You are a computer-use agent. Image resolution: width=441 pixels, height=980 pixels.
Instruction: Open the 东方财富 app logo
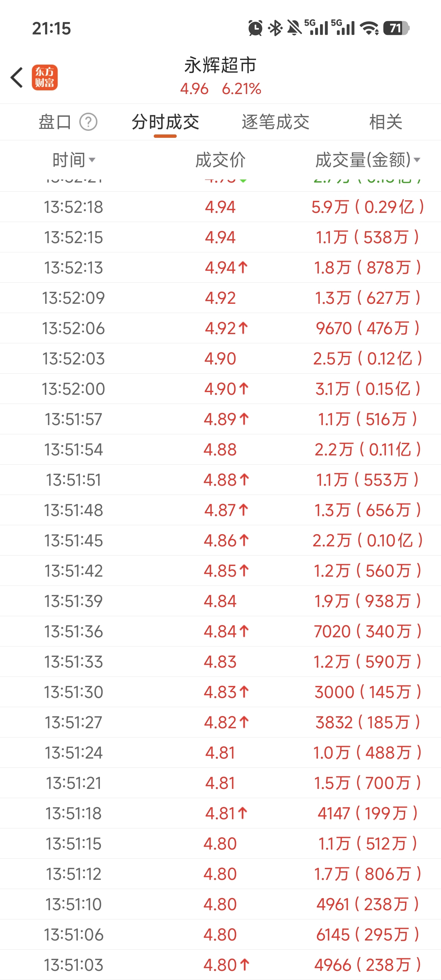pyautogui.click(x=45, y=77)
